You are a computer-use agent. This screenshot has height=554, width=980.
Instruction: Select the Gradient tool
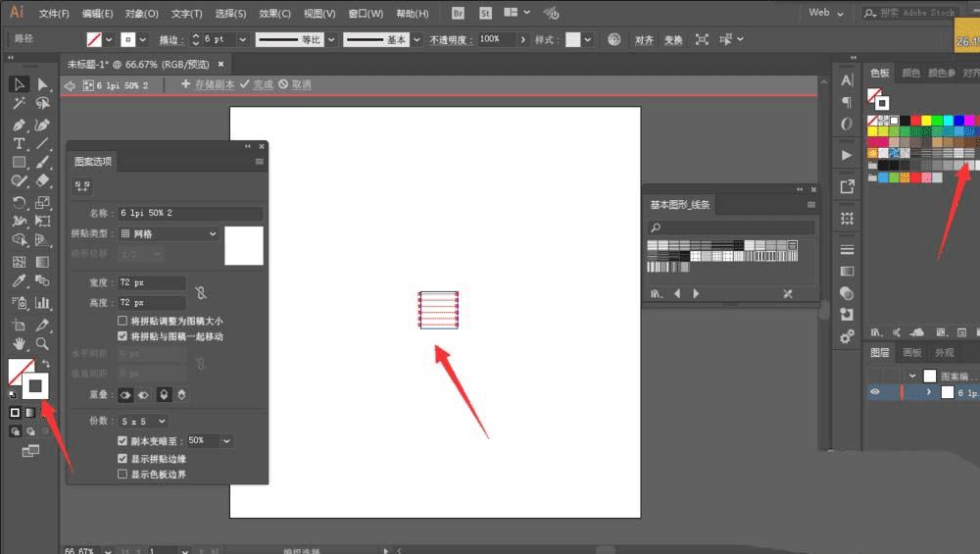point(42,262)
